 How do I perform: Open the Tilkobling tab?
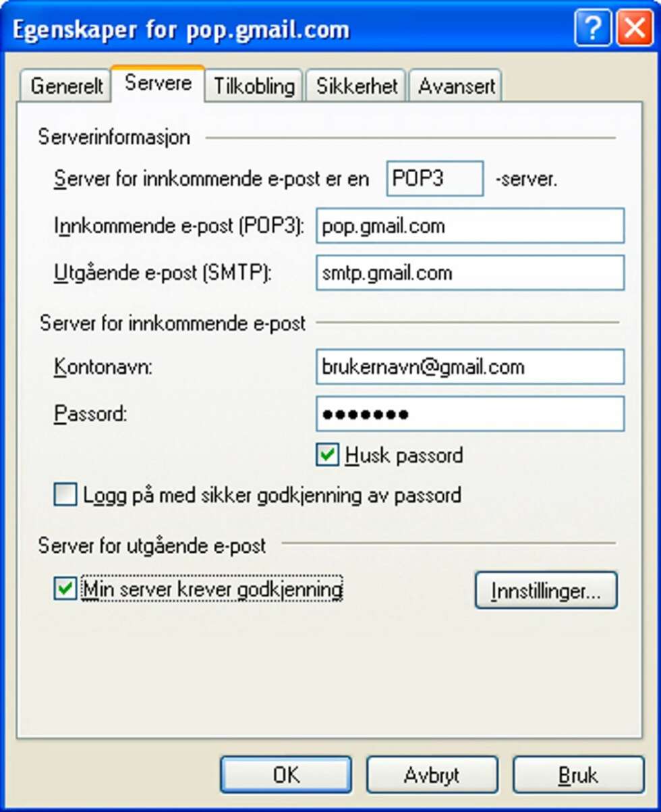click(254, 86)
